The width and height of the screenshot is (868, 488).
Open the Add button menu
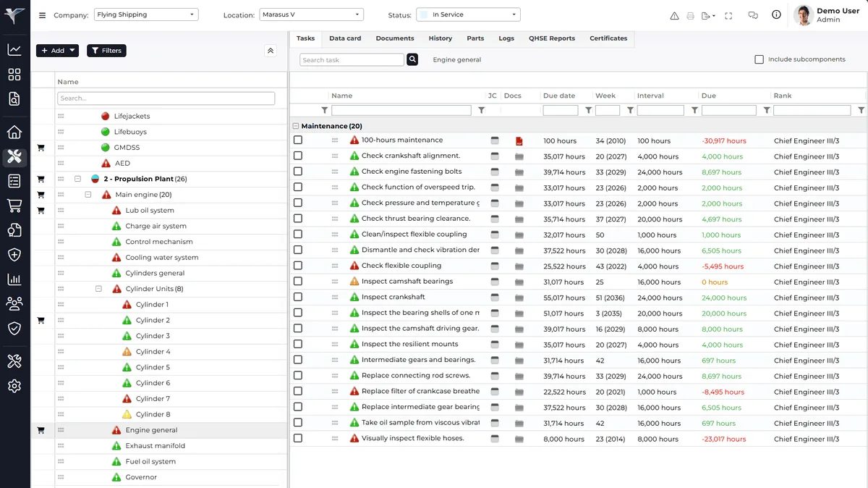coord(57,51)
